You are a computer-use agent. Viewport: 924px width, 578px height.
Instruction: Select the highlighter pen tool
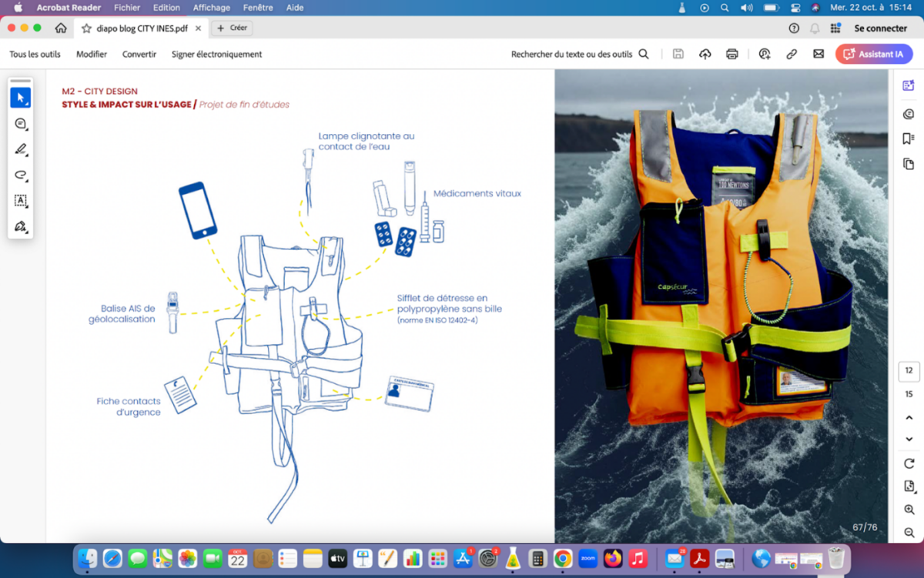point(20,149)
